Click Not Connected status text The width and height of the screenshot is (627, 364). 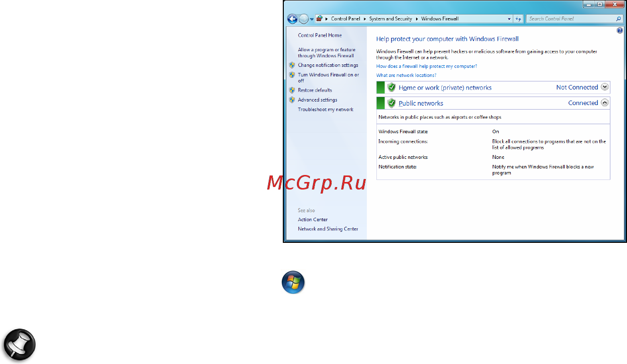coord(577,87)
